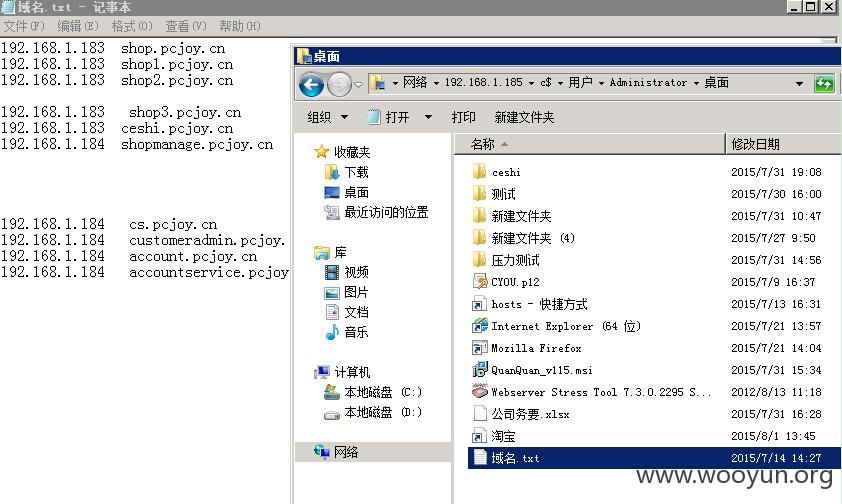Screen dimensions: 842x504
Task: Select the Mozilla Firefox shortcut icon
Action: coord(479,348)
